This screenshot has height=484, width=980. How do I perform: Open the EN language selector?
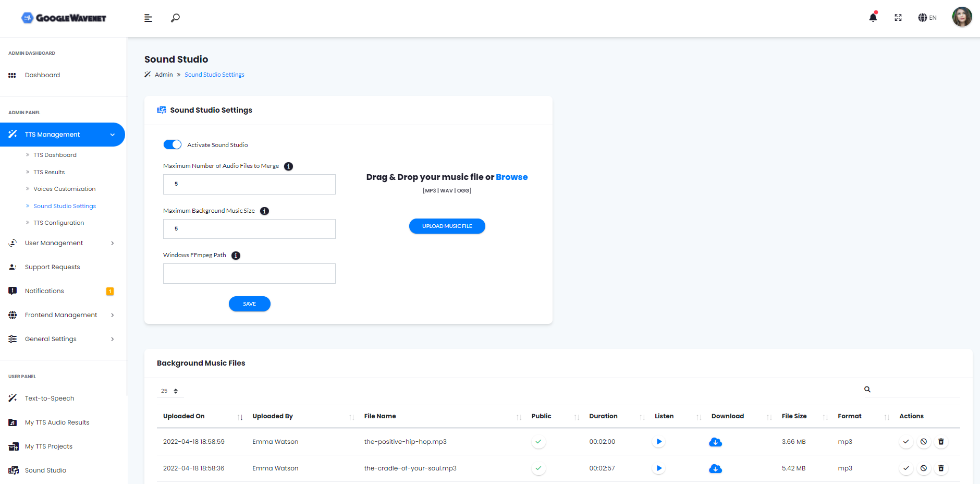[927, 18]
